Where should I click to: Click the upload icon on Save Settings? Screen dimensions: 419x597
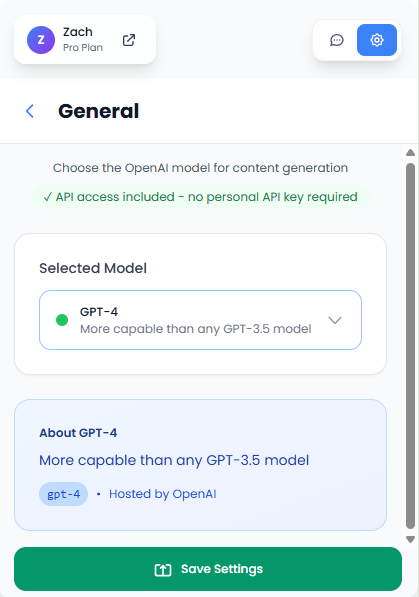163,570
